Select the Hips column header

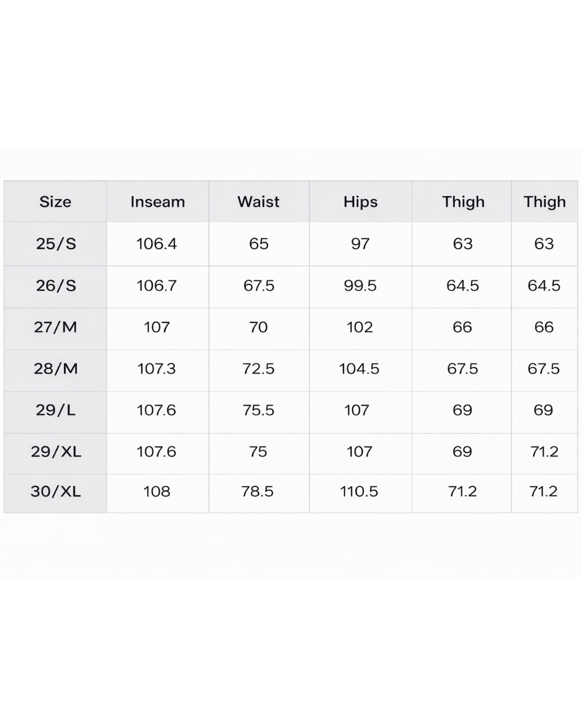(x=360, y=202)
